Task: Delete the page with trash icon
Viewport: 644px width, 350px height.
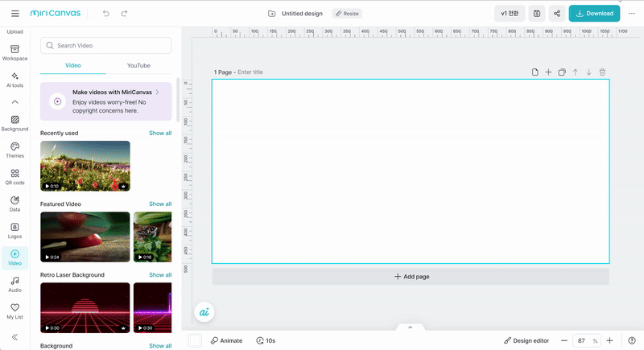Action: (x=602, y=72)
